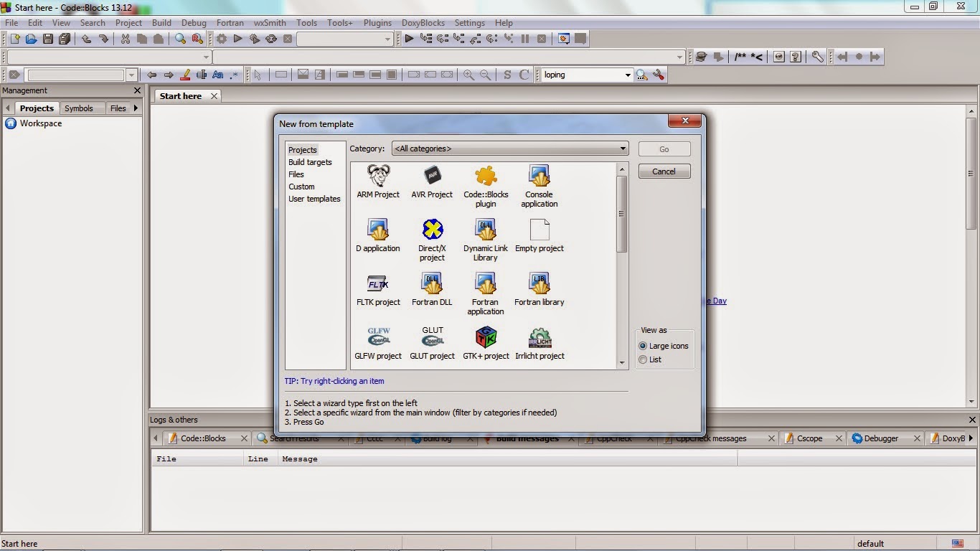Click the Debugging windows icon

pyautogui.click(x=564, y=39)
